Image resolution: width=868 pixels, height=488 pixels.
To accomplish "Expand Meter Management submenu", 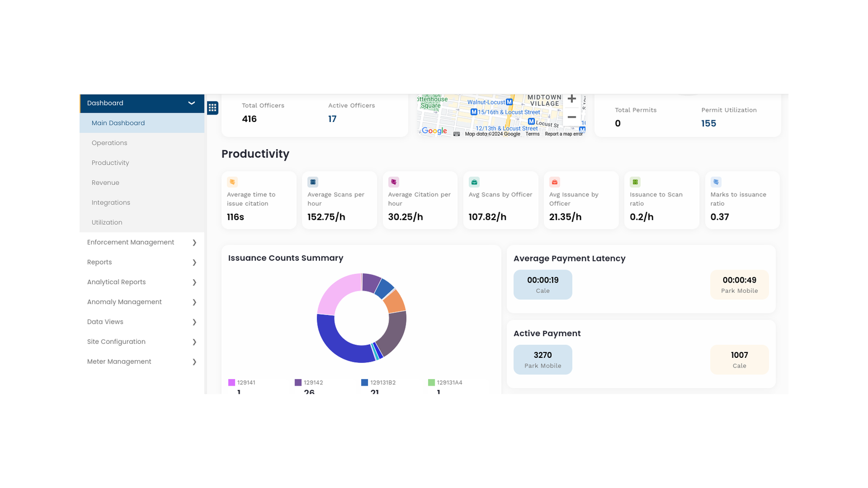I will [x=194, y=362].
